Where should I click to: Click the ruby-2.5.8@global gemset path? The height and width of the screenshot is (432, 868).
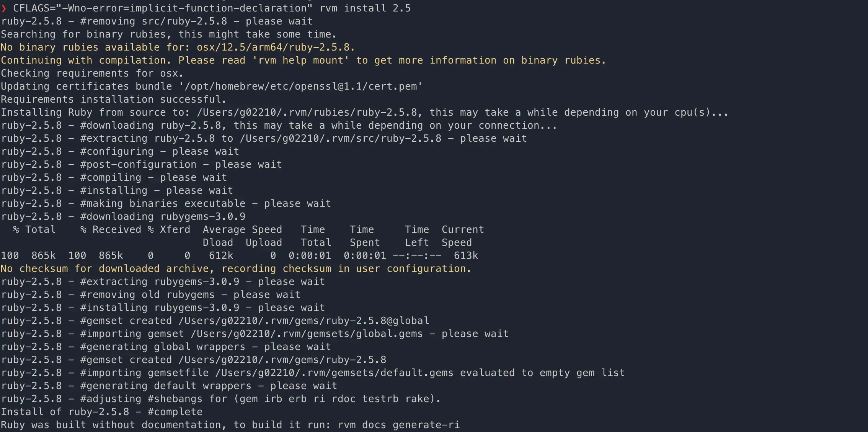tap(303, 321)
